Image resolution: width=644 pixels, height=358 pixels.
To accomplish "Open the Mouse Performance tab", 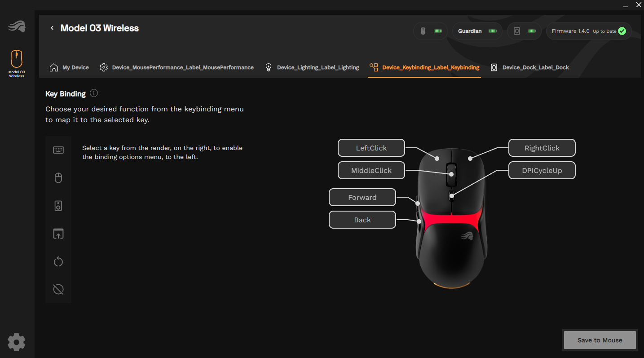I will [x=176, y=67].
